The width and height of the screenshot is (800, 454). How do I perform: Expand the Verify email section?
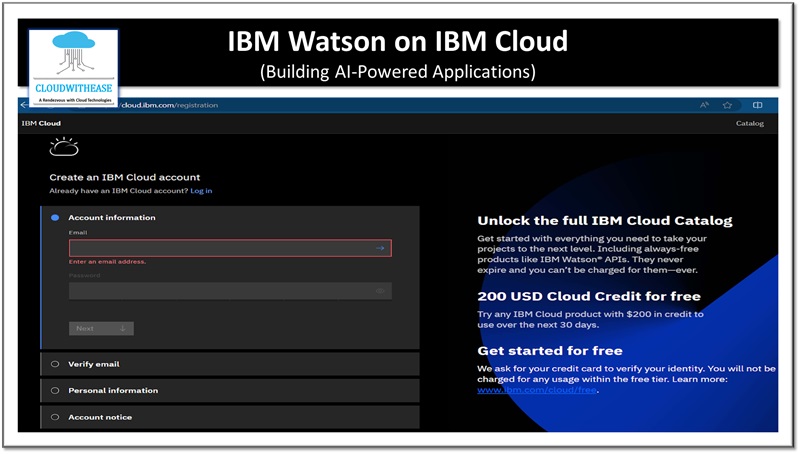coord(230,364)
